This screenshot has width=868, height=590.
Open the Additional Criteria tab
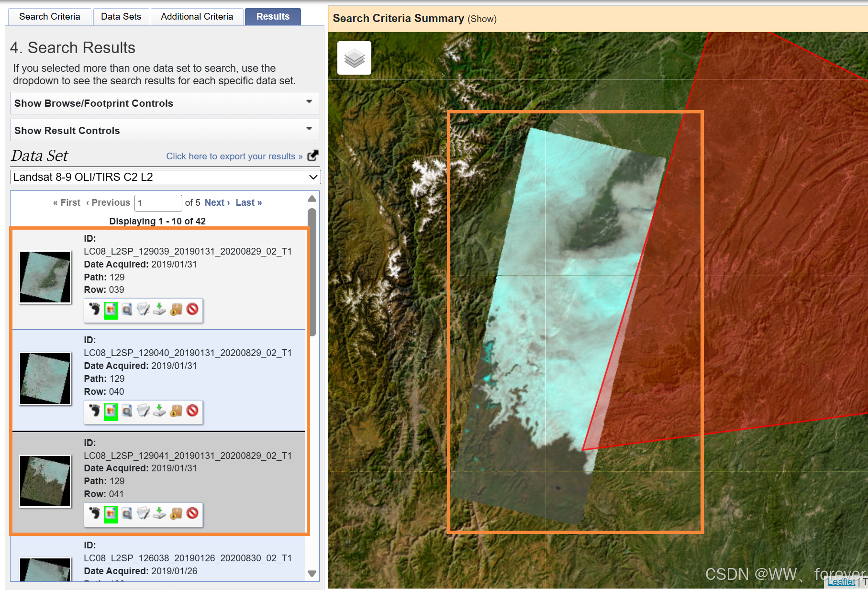[x=197, y=17]
